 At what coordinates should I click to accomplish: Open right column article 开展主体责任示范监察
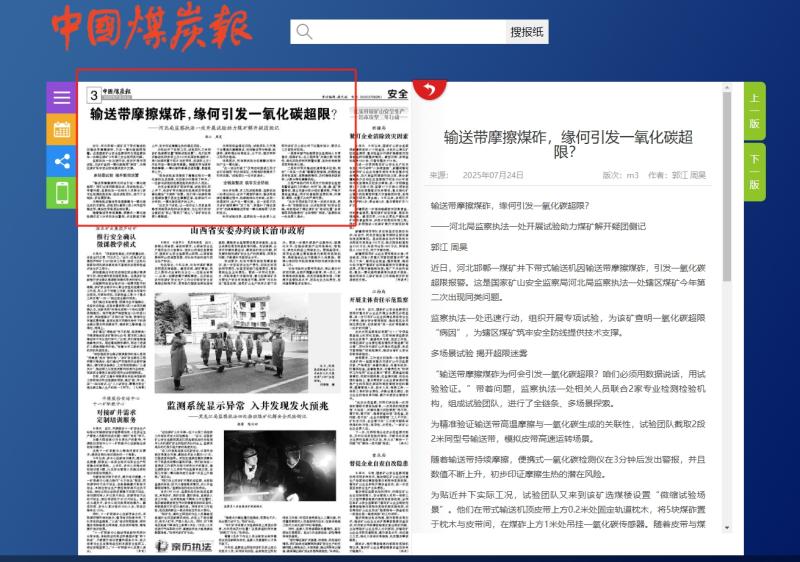(x=379, y=300)
